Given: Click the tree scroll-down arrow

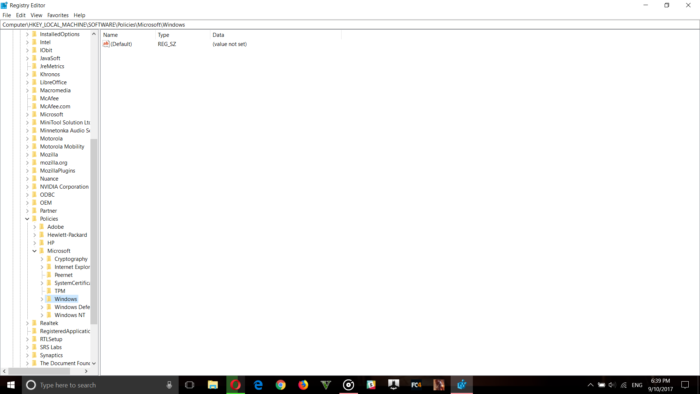Looking at the screenshot, I should 94,363.
